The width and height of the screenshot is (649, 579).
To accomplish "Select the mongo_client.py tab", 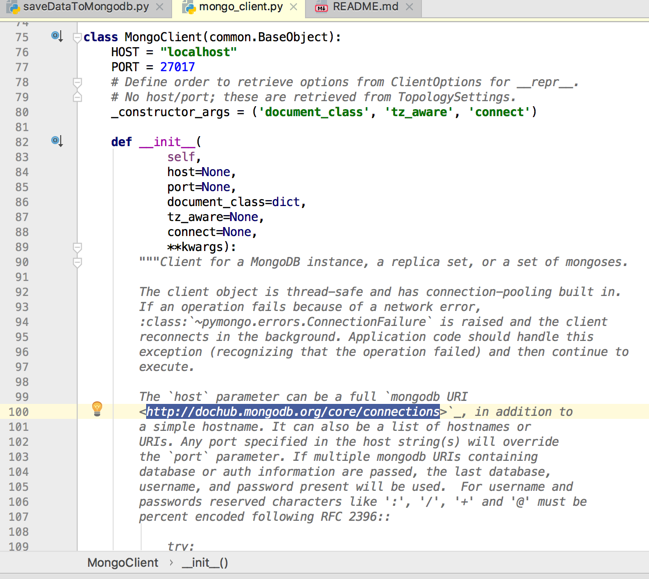I will coord(240,7).
